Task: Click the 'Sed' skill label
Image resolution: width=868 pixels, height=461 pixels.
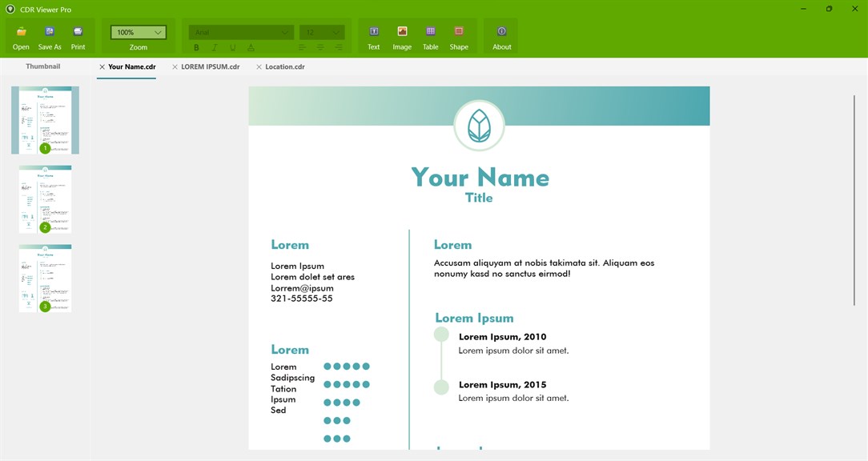Action: point(279,410)
